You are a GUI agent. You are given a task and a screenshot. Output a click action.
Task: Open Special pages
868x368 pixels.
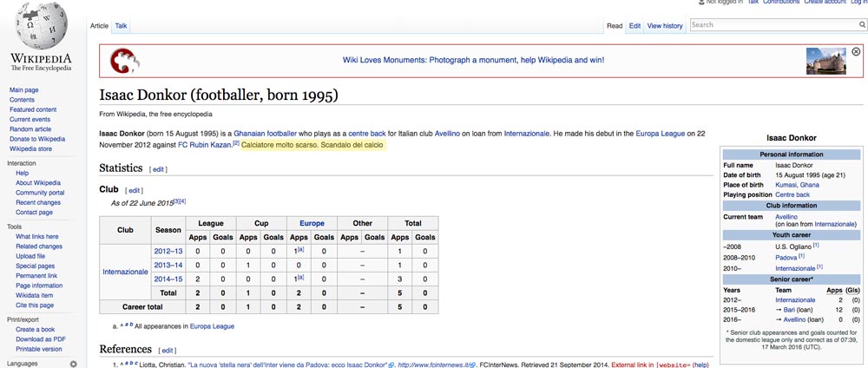35,266
